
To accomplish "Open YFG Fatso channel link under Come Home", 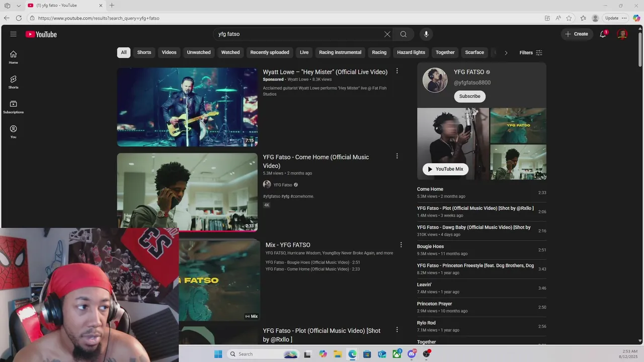I will point(283,185).
